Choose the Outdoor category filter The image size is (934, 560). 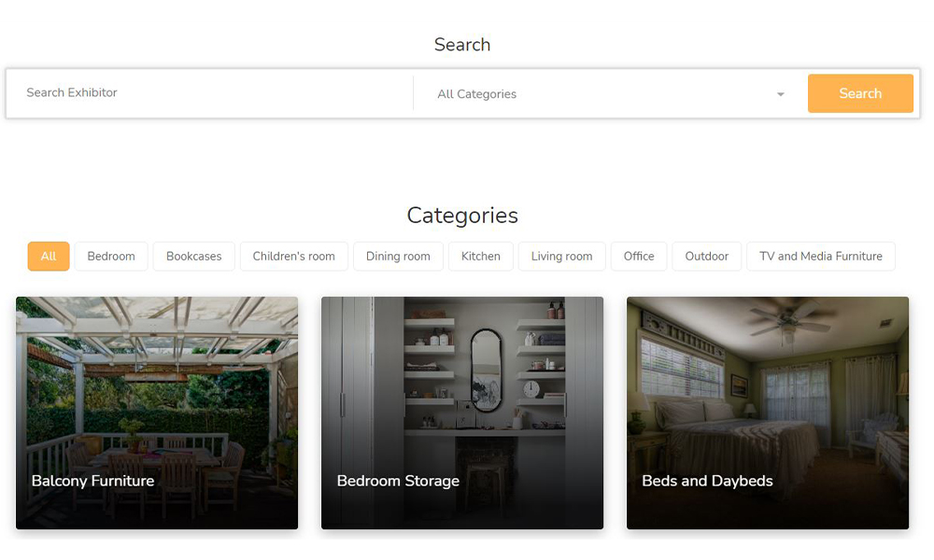point(707,257)
